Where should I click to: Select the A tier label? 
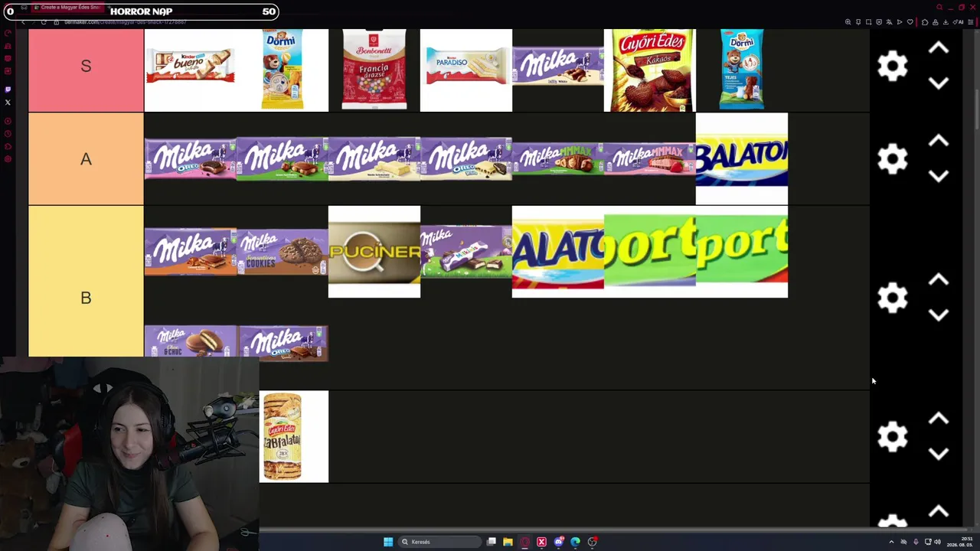86,159
